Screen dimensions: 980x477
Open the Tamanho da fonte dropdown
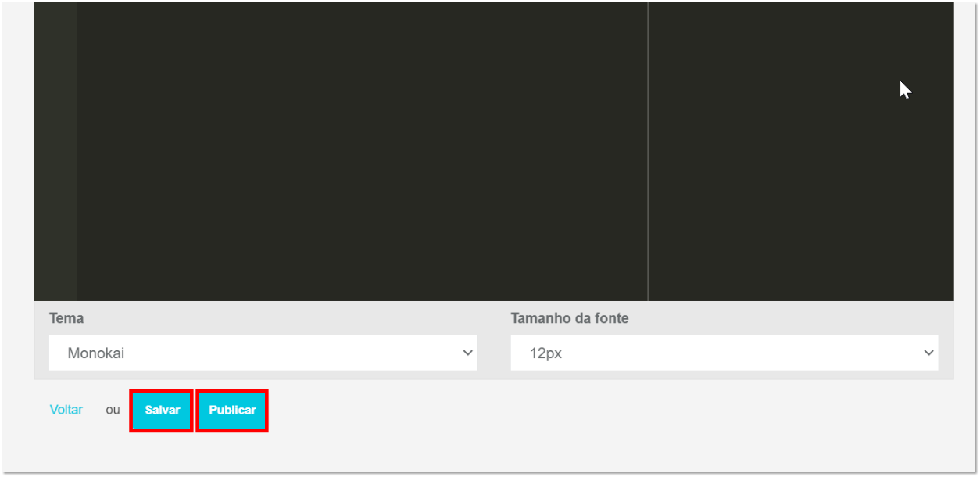(724, 353)
